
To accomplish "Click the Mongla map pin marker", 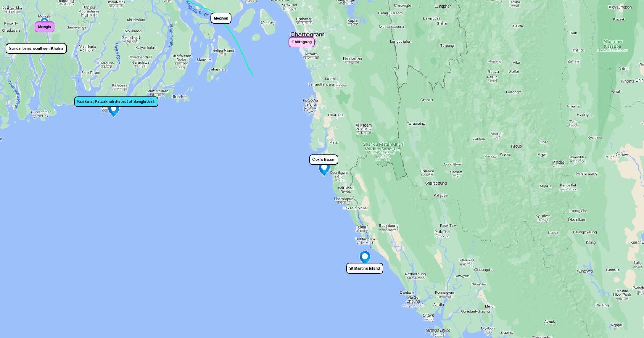I will point(45,21).
